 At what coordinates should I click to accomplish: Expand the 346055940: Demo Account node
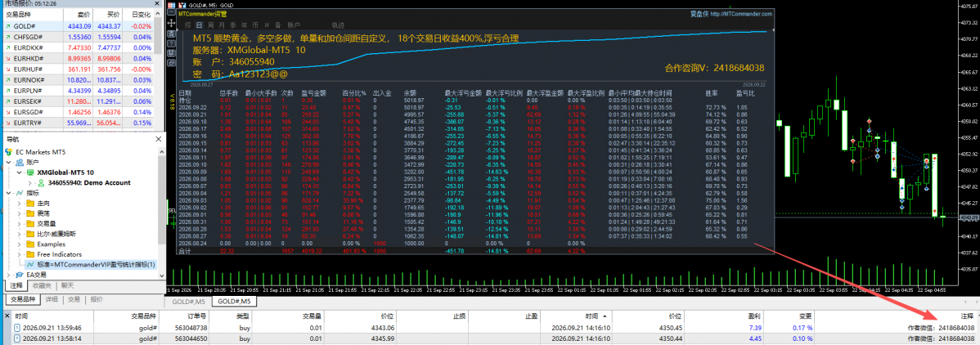[x=29, y=182]
